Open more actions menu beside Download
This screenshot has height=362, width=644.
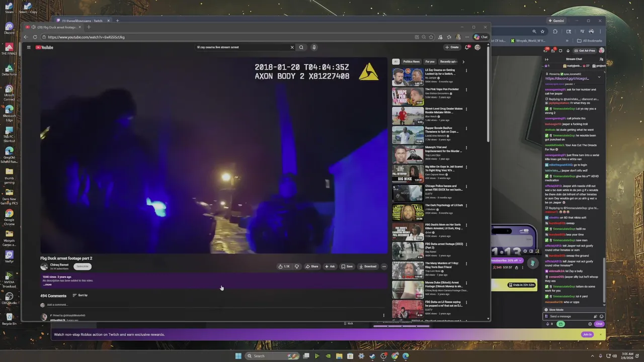click(x=384, y=266)
